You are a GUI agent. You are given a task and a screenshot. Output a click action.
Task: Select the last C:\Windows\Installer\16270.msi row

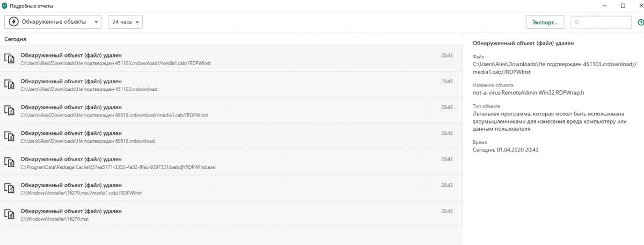tap(231, 214)
